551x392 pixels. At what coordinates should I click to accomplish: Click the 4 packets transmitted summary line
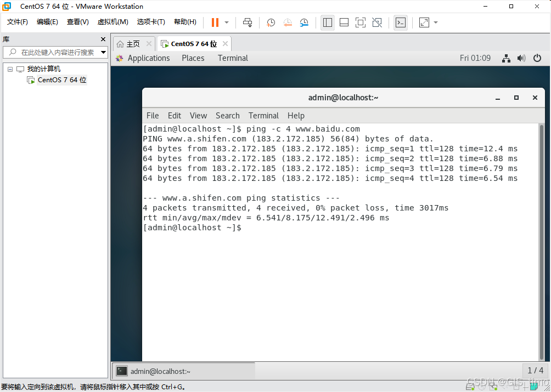coord(295,208)
